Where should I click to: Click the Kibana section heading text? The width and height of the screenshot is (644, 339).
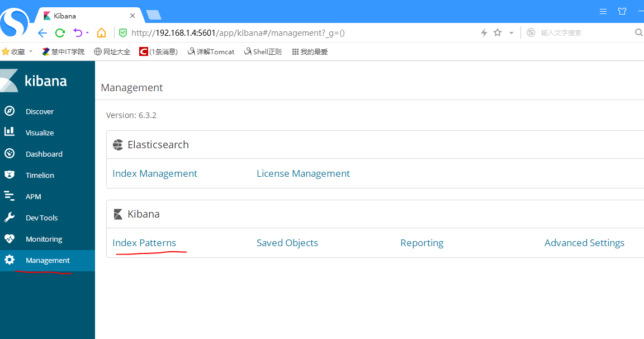tap(143, 214)
